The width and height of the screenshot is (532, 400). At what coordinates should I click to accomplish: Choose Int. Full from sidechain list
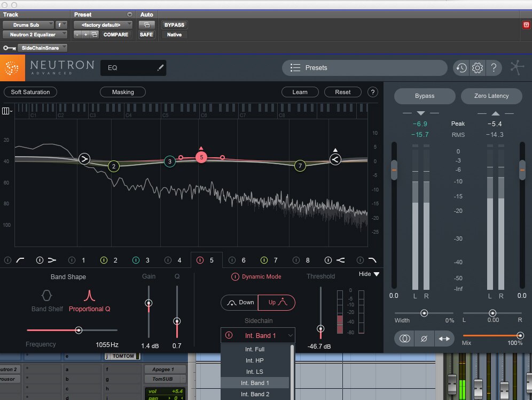pos(255,349)
